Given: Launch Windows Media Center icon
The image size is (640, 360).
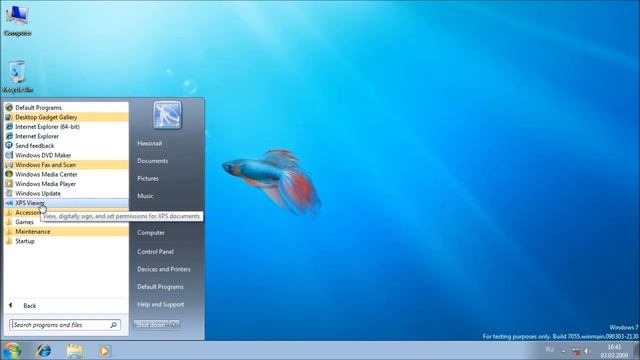Looking at the screenshot, I should click(9, 174).
